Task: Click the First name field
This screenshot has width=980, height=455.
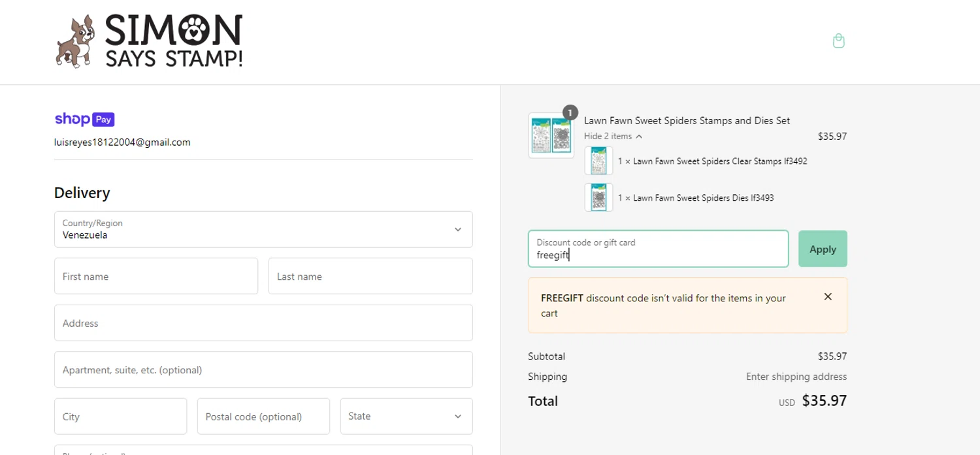Action: pyautogui.click(x=156, y=277)
